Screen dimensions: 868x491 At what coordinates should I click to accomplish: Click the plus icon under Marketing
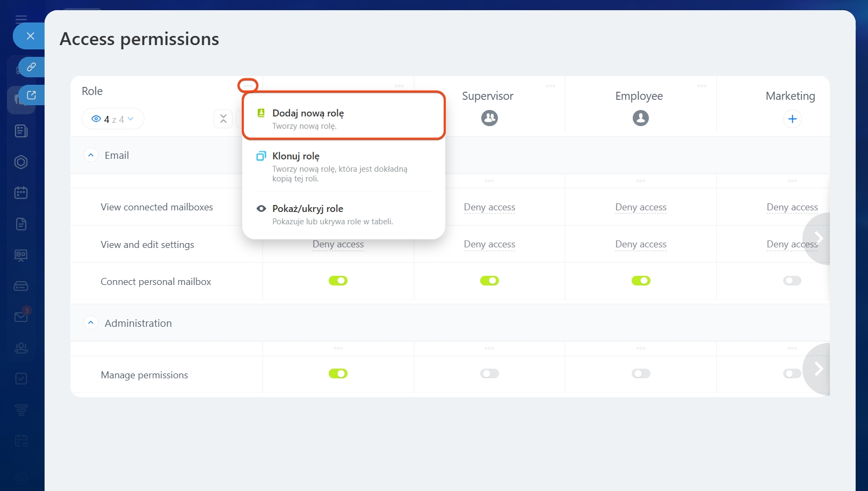(792, 119)
